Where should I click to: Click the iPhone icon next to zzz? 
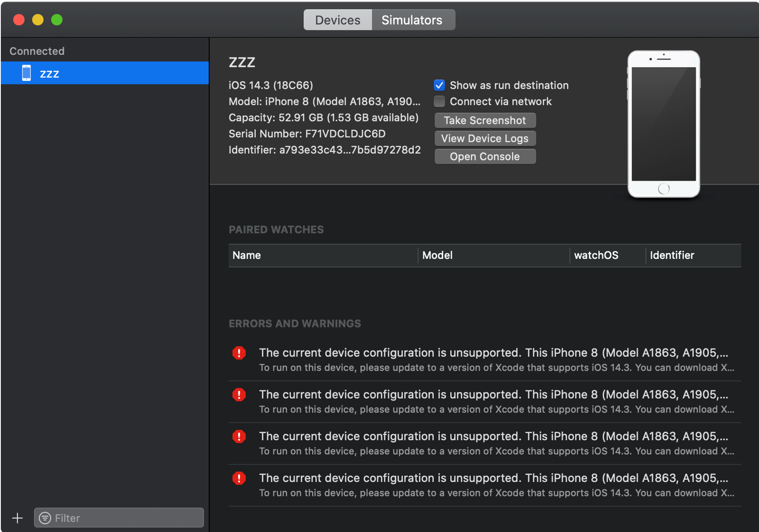coord(26,73)
